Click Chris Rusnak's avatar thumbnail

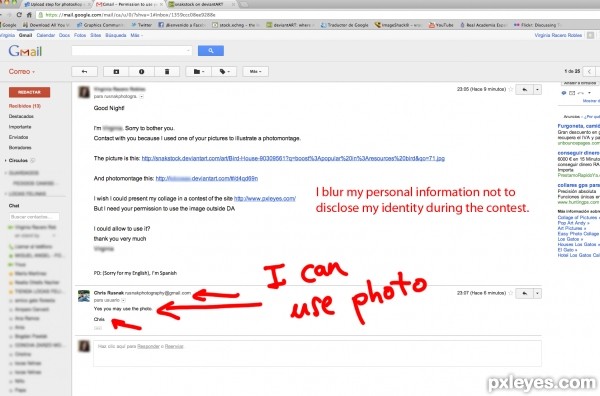[84, 296]
